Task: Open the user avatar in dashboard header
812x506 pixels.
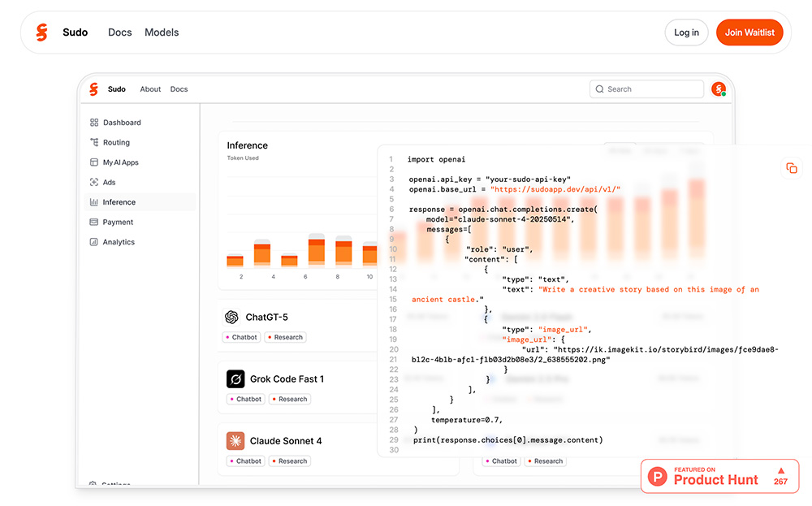Action: 719,89
